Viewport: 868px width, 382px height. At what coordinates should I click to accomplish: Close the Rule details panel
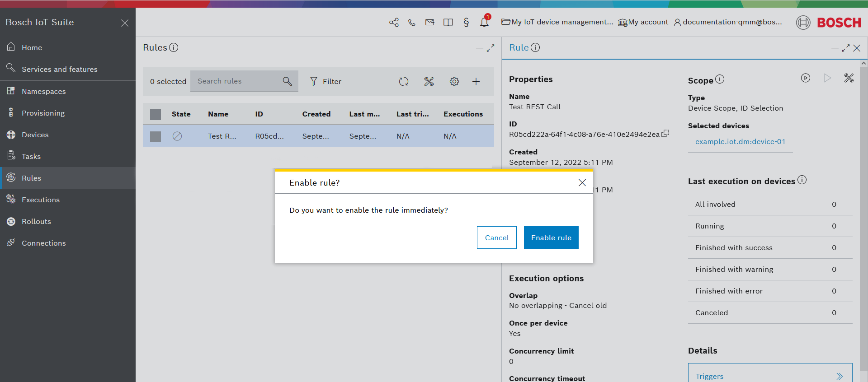(857, 48)
